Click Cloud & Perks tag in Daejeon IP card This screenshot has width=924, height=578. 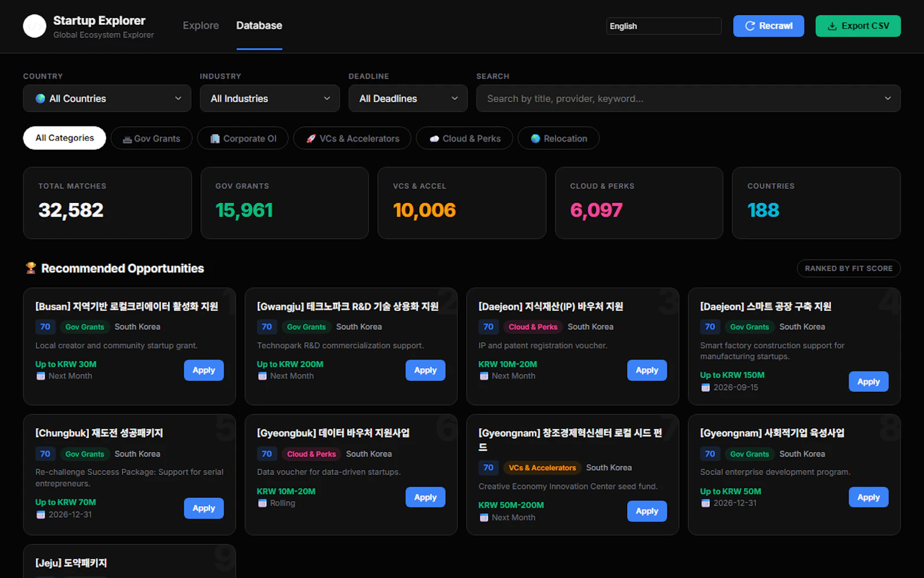[x=533, y=327]
